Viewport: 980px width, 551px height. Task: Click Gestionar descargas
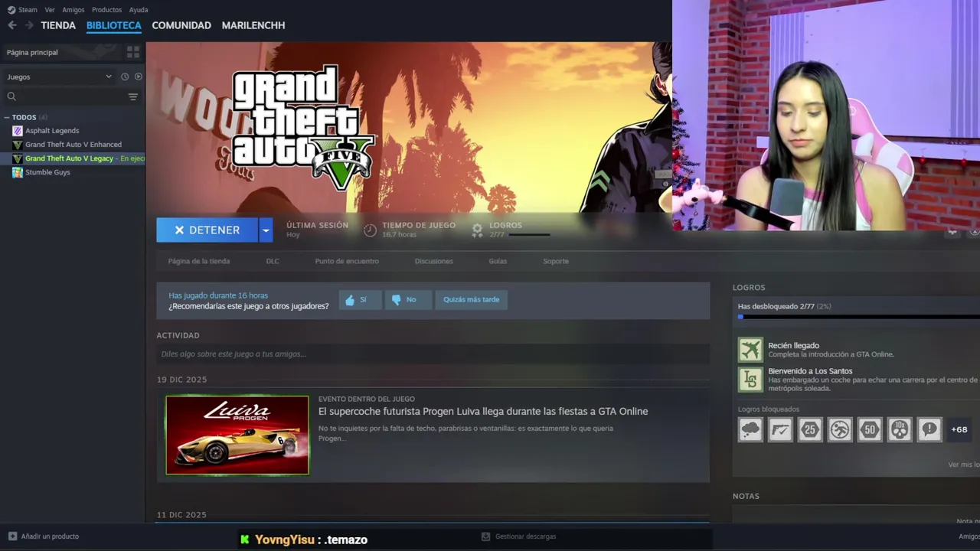click(519, 536)
